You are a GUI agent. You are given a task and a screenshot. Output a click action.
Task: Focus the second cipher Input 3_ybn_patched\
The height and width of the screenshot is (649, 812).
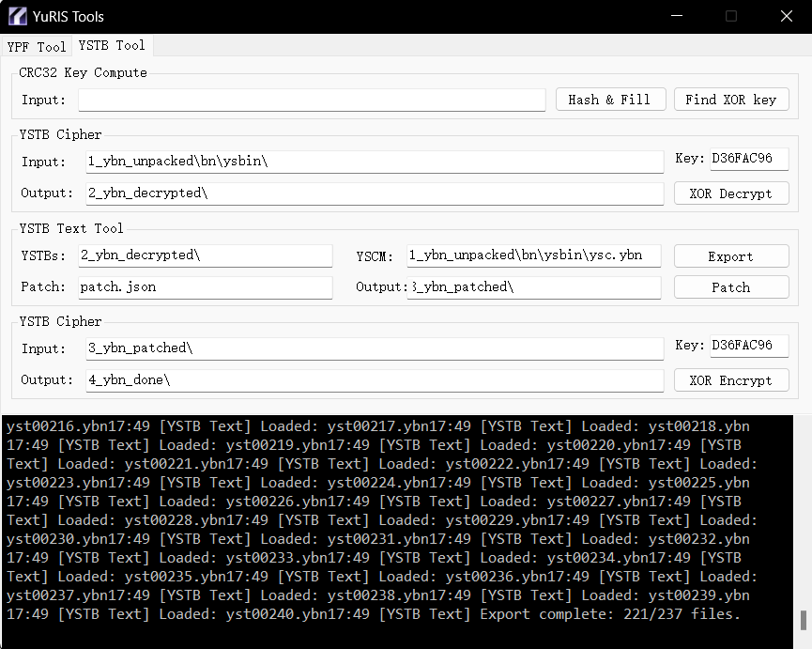click(375, 348)
